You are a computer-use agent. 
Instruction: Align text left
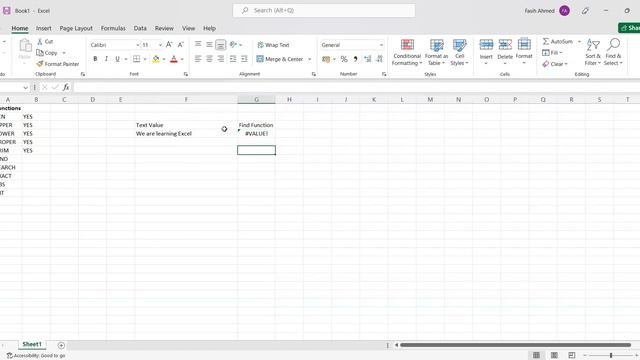coord(198,59)
